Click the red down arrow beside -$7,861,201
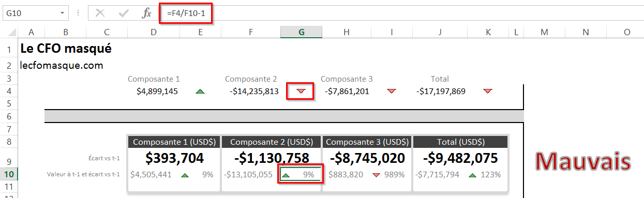644x198 pixels. [392, 92]
